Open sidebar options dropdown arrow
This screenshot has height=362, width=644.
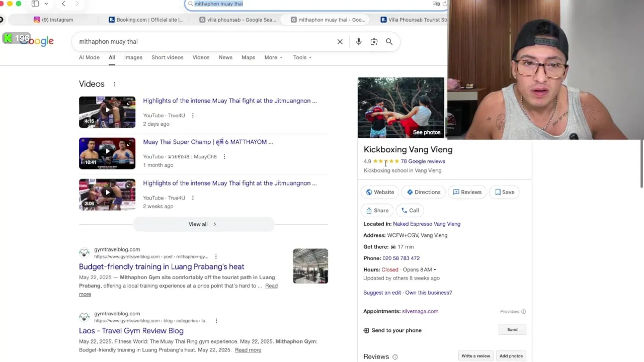coord(46,4)
